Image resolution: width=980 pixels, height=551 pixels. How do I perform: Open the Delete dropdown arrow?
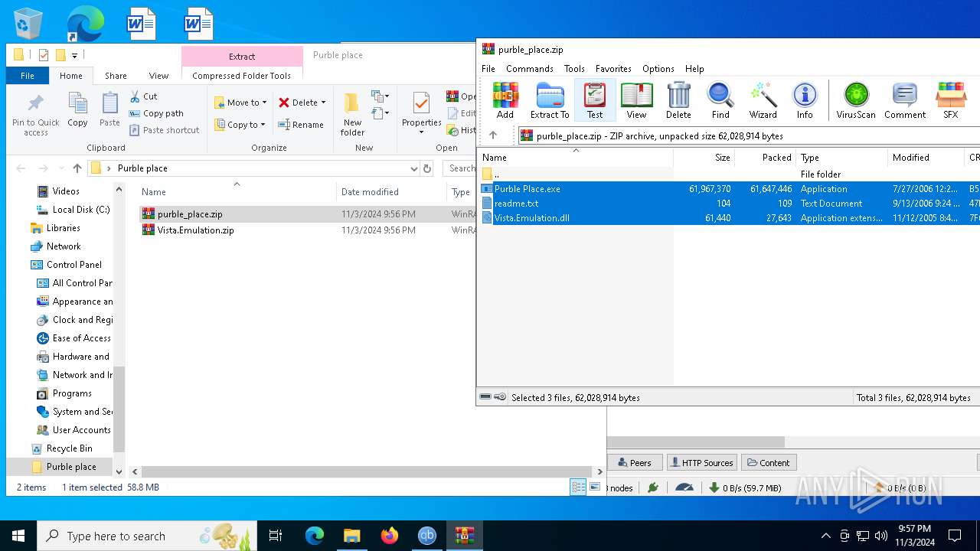pyautogui.click(x=323, y=103)
